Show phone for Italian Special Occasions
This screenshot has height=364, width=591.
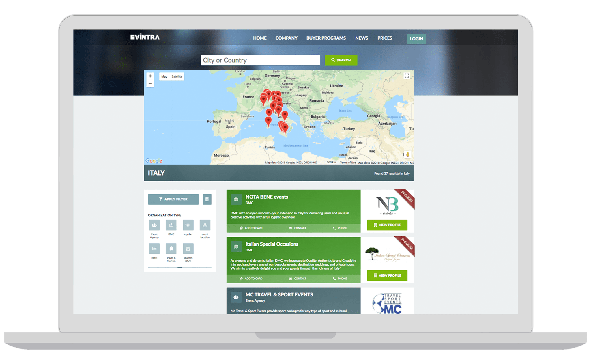coord(340,279)
